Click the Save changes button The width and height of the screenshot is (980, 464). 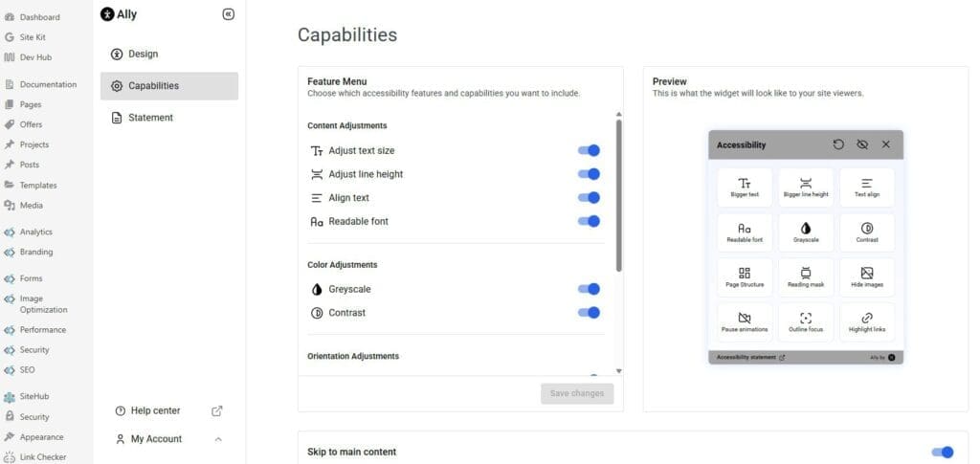click(577, 394)
